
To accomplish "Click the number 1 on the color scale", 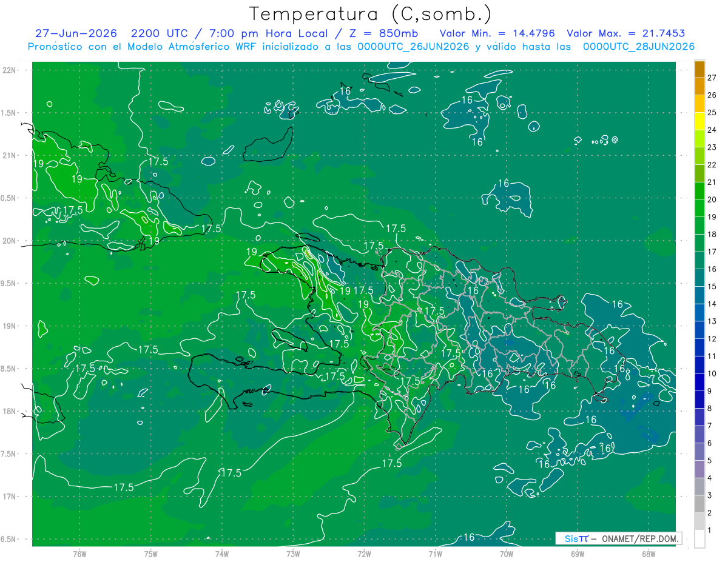I will click(710, 530).
